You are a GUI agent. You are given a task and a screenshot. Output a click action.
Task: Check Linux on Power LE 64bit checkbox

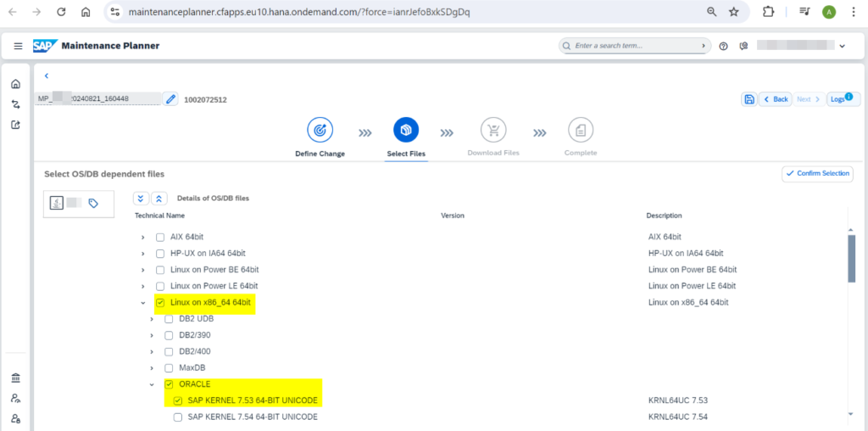160,287
